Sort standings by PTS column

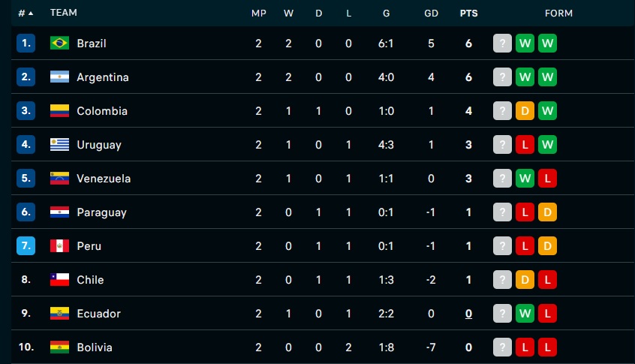[x=468, y=14]
